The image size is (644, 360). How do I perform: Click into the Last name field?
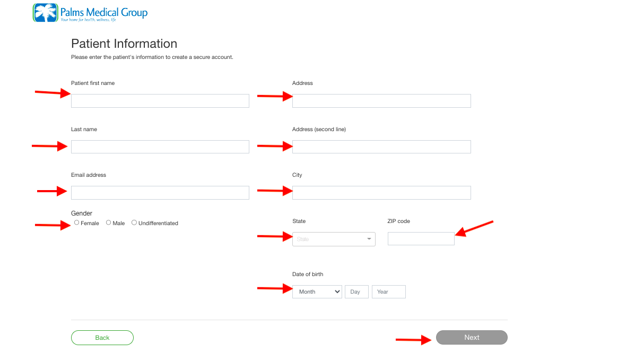coord(160,147)
